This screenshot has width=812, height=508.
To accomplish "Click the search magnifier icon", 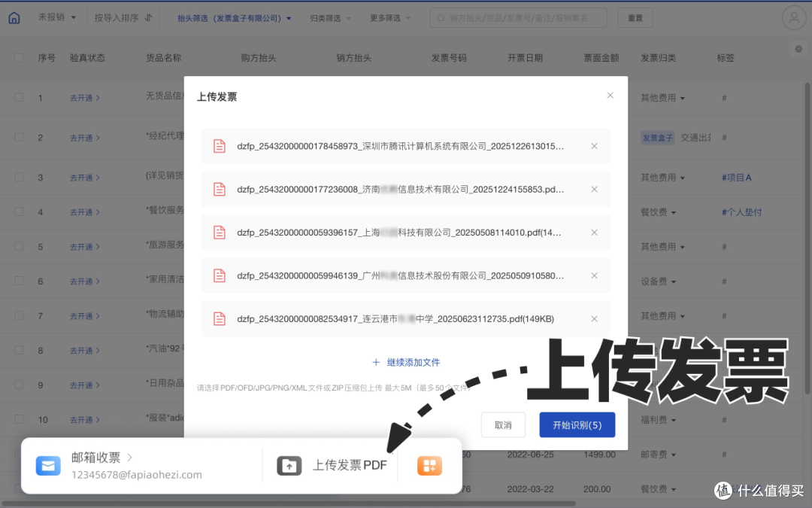I will click(441, 18).
